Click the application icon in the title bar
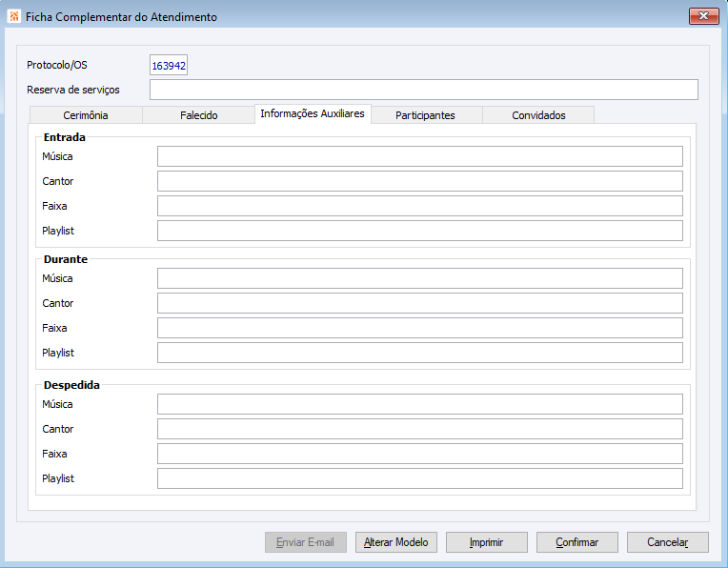The image size is (728, 568). [x=14, y=16]
